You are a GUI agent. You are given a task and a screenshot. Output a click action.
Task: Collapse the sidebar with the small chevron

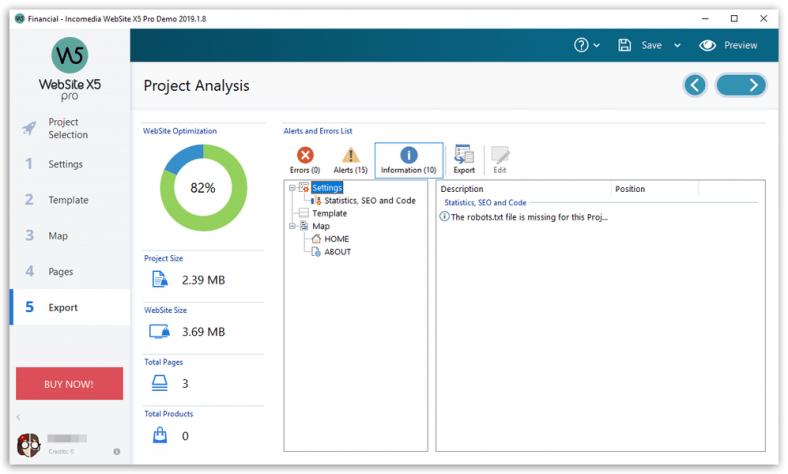(19, 417)
